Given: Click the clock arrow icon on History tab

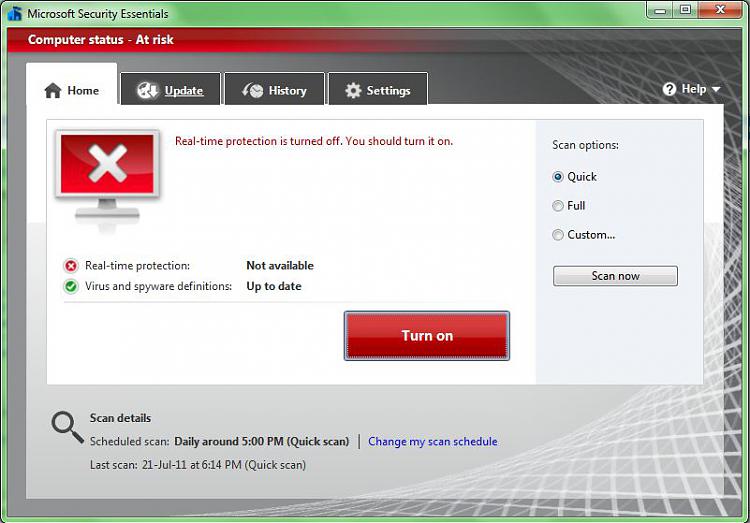Looking at the screenshot, I should 253,90.
